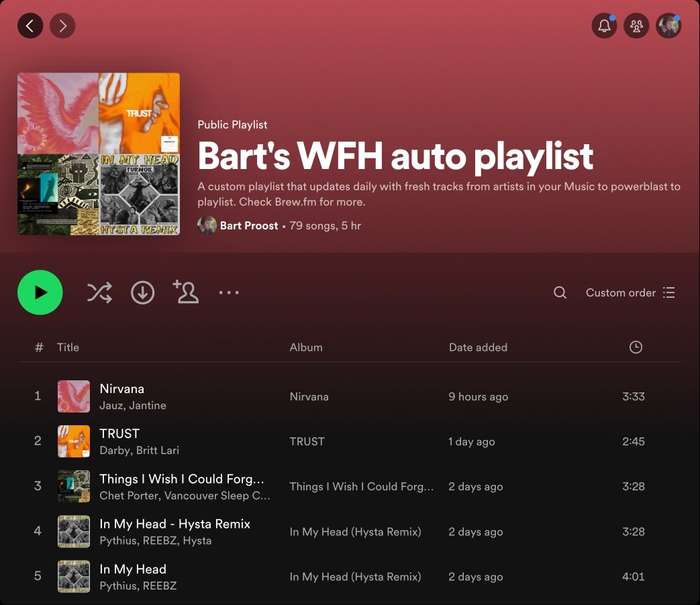Open Bart Proost's profile link
This screenshot has height=605, width=700.
[249, 226]
